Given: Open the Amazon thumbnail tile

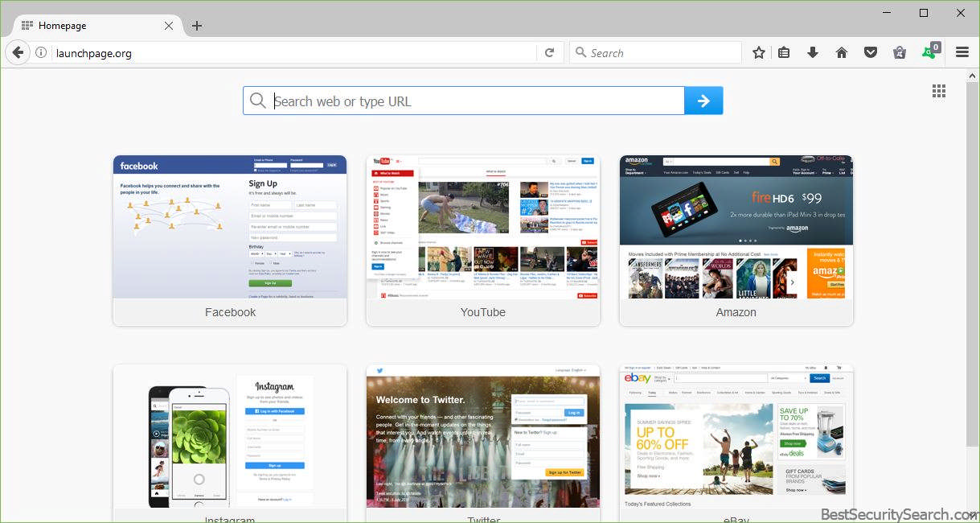Looking at the screenshot, I should click(736, 240).
